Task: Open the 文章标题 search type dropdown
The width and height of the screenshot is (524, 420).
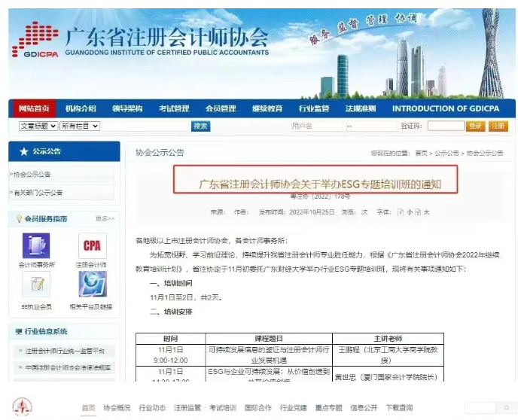Action: [38, 126]
